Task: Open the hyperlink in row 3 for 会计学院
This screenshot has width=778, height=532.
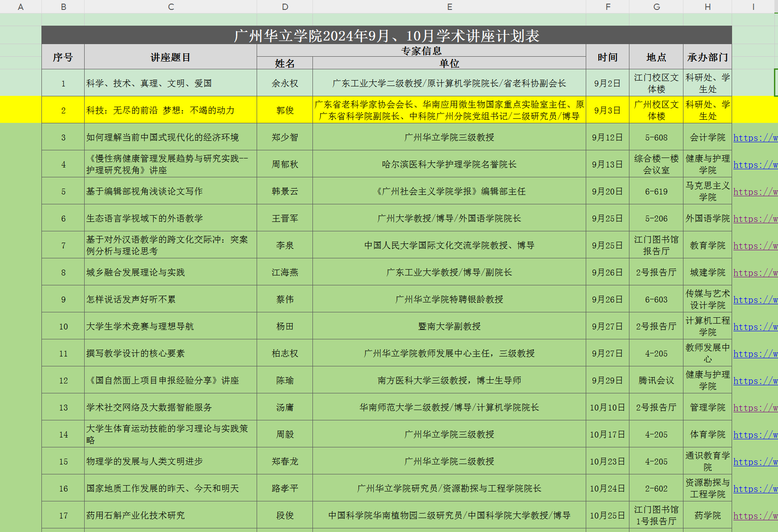Action: pyautogui.click(x=755, y=138)
